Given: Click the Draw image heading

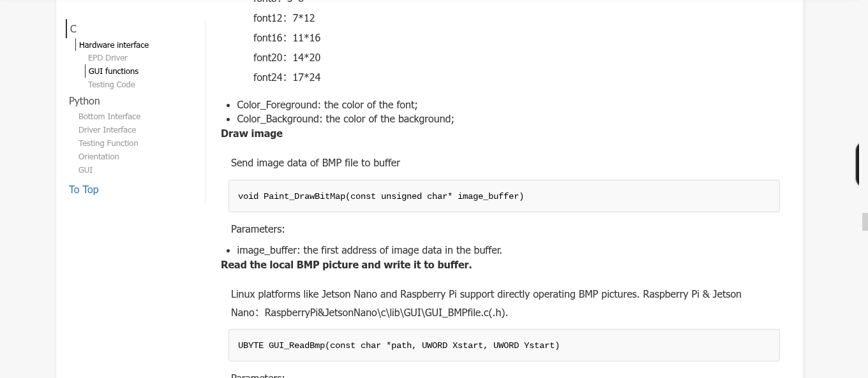Looking at the screenshot, I should point(251,133).
